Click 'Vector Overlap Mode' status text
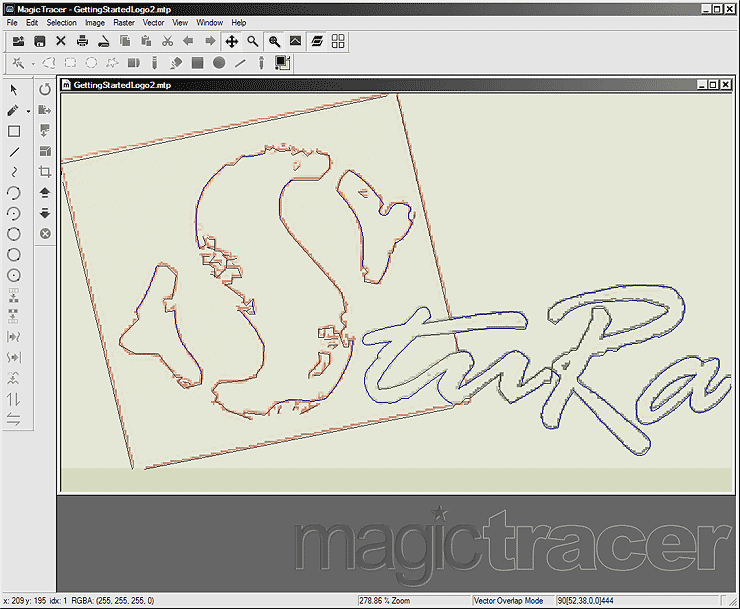The image size is (740, 609). (x=508, y=601)
